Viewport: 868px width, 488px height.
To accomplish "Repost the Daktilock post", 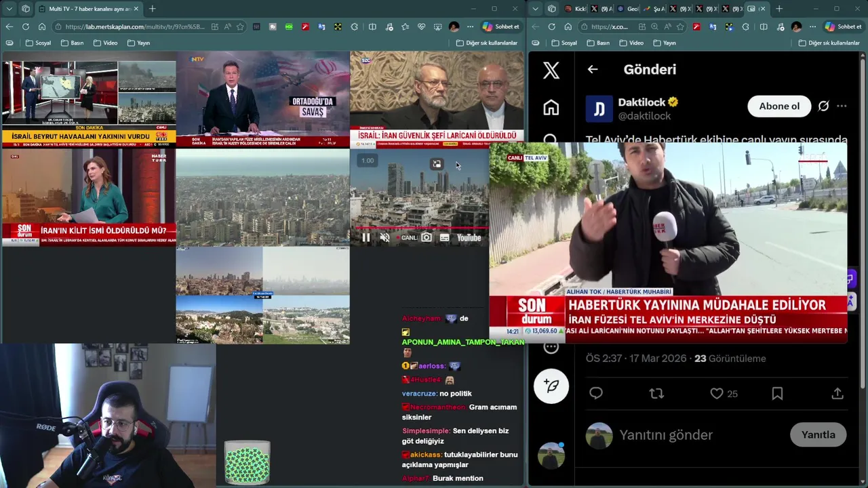I will 656,393.
